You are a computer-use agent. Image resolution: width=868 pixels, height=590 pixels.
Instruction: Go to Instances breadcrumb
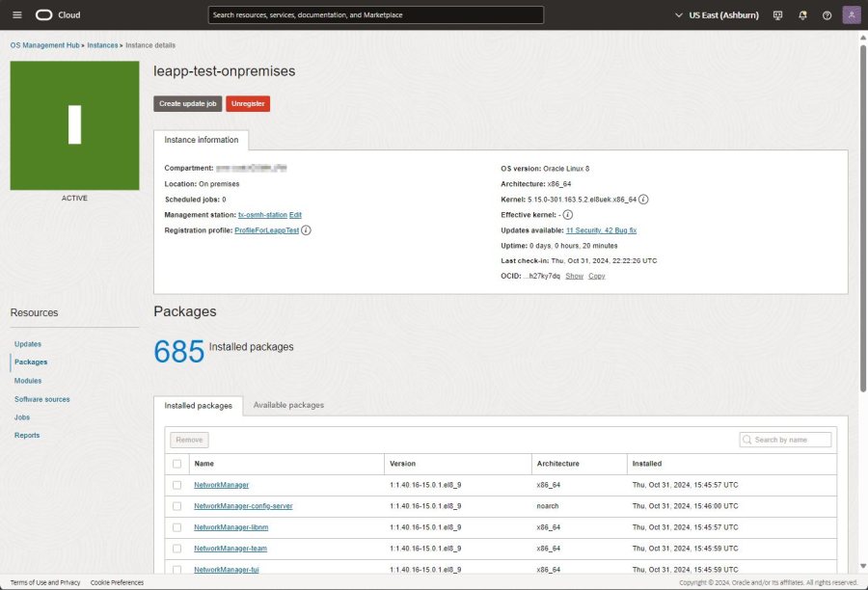click(x=102, y=45)
